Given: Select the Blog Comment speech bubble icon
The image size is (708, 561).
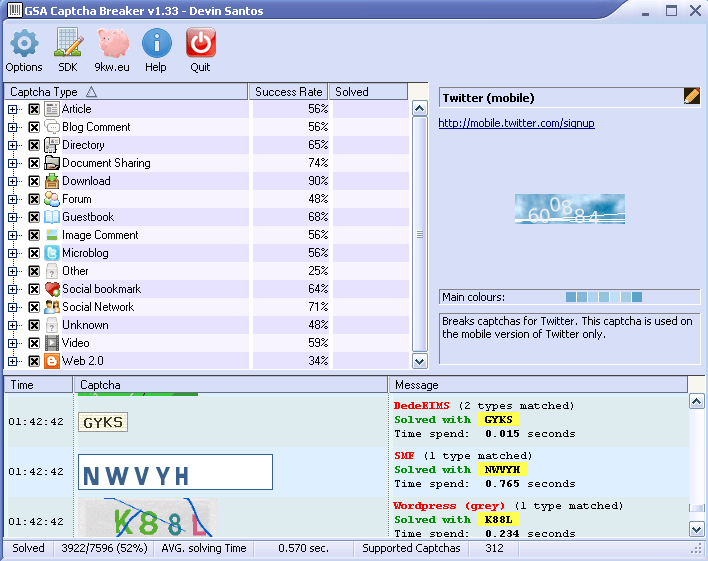Looking at the screenshot, I should (52, 127).
